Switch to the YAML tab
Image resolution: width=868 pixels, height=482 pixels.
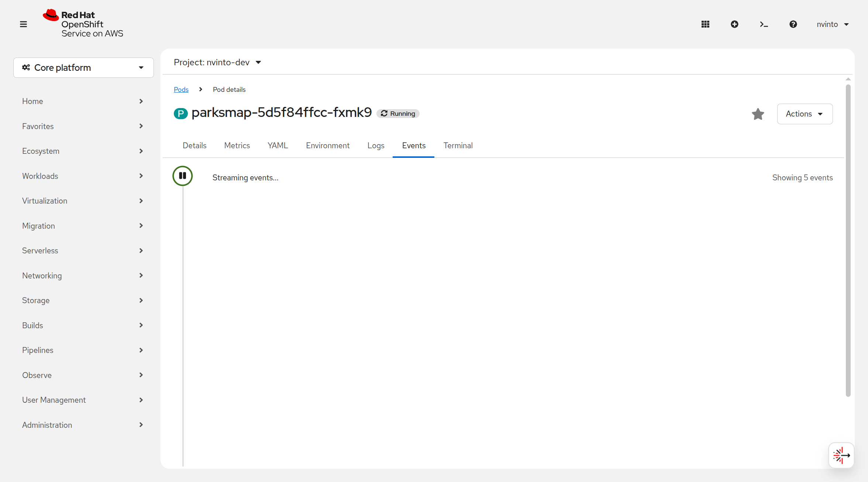278,146
